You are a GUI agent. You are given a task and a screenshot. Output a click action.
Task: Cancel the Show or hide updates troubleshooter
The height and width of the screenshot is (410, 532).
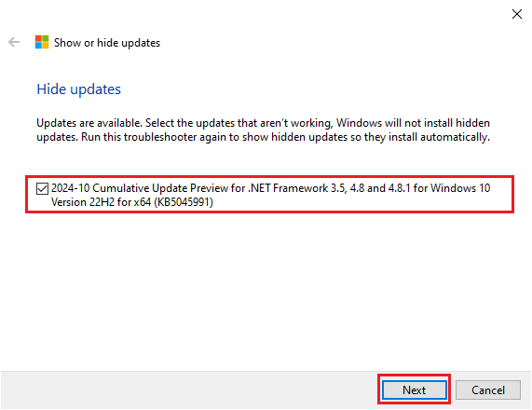[488, 390]
